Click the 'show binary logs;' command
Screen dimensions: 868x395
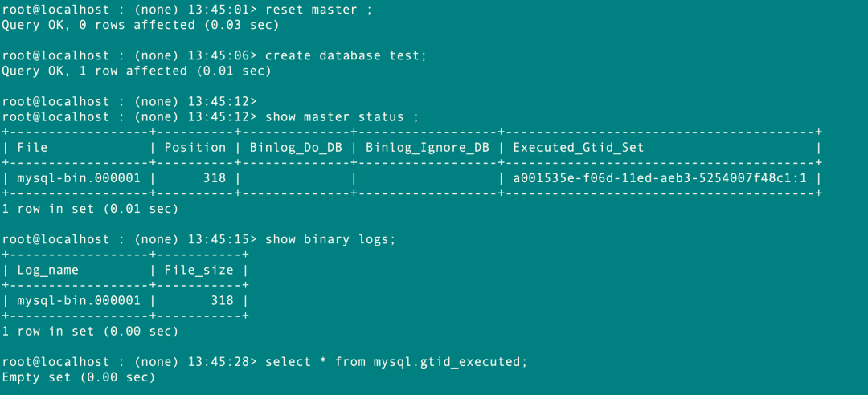tap(330, 239)
